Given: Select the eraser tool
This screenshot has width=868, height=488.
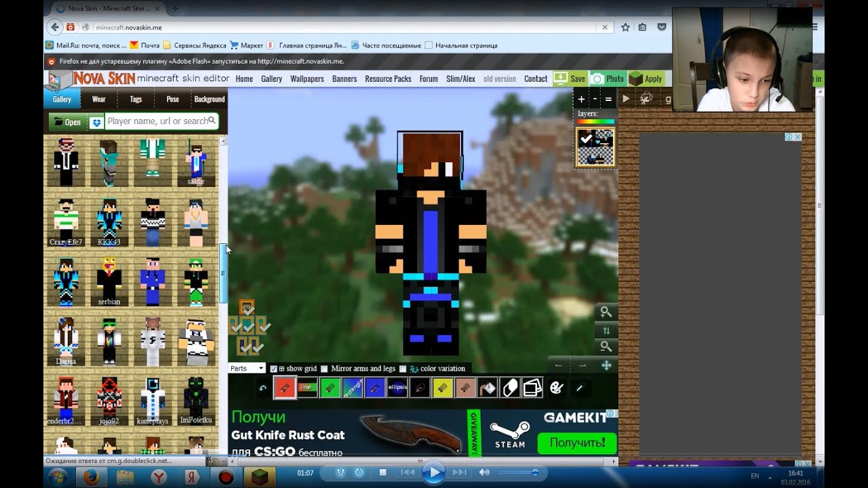Looking at the screenshot, I should click(x=510, y=388).
